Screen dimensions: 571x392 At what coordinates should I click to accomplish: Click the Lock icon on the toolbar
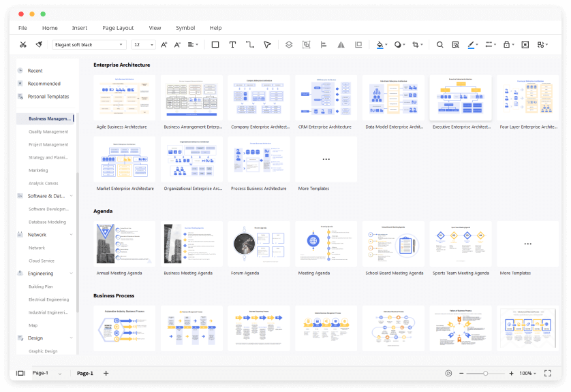507,44
